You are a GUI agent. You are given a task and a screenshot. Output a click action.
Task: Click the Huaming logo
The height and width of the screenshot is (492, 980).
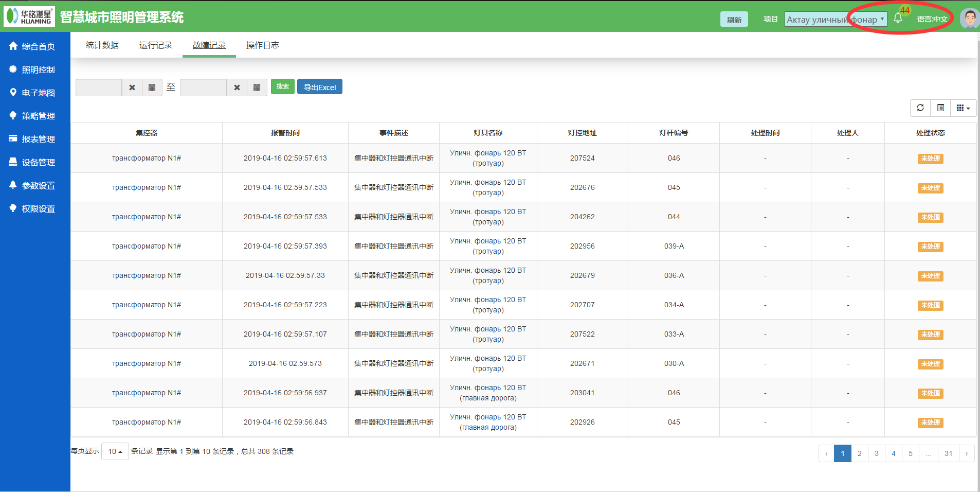click(x=29, y=16)
